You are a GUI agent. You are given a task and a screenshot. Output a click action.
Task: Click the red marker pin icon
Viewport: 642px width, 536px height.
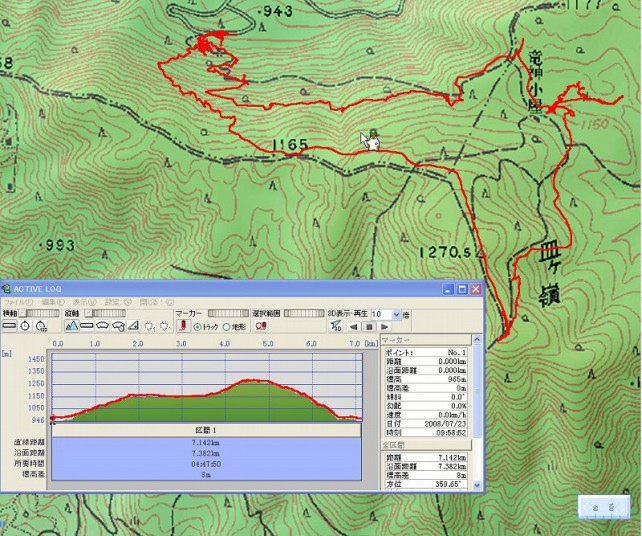pyautogui.click(x=183, y=326)
